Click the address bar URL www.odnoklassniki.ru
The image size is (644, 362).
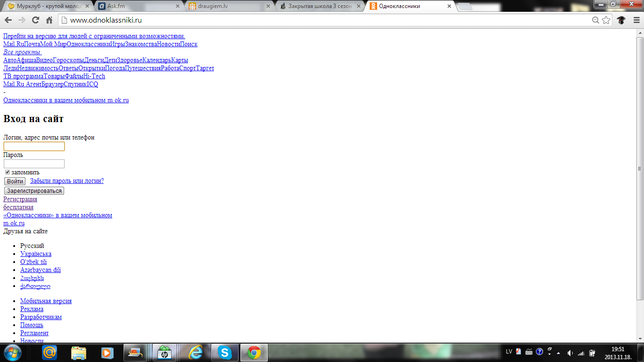click(x=106, y=20)
